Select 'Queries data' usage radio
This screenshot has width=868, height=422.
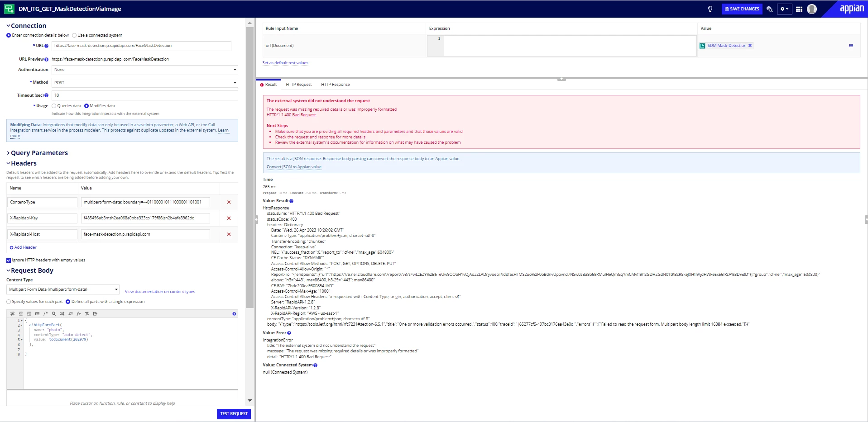click(54, 106)
